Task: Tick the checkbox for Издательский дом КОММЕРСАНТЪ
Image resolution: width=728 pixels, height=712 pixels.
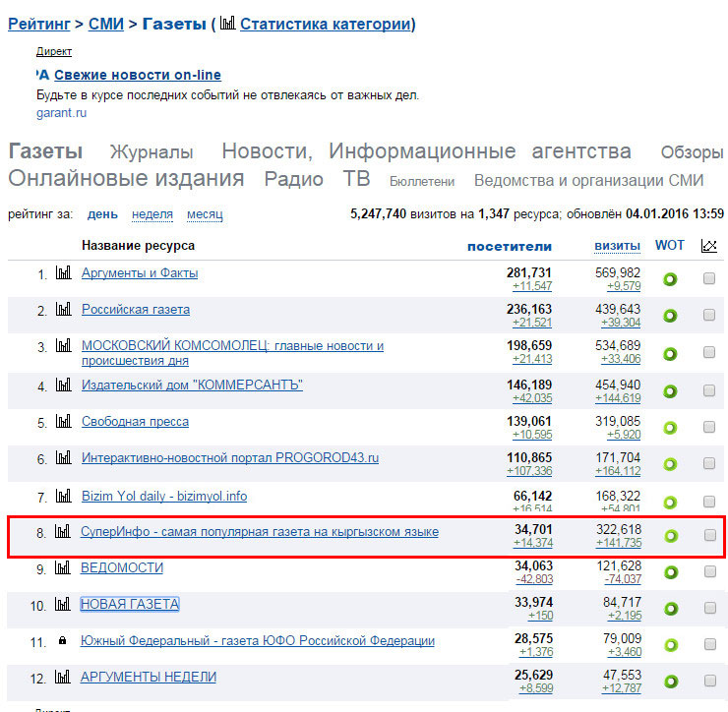Action: pyautogui.click(x=709, y=390)
